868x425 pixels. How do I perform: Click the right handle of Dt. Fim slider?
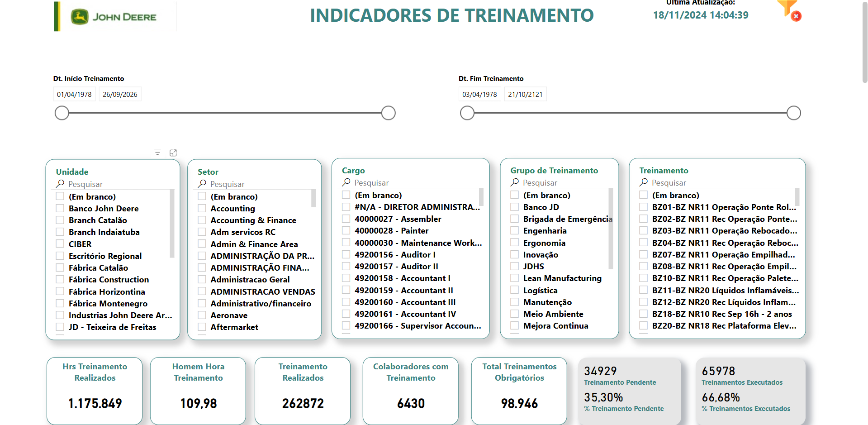pyautogui.click(x=794, y=113)
